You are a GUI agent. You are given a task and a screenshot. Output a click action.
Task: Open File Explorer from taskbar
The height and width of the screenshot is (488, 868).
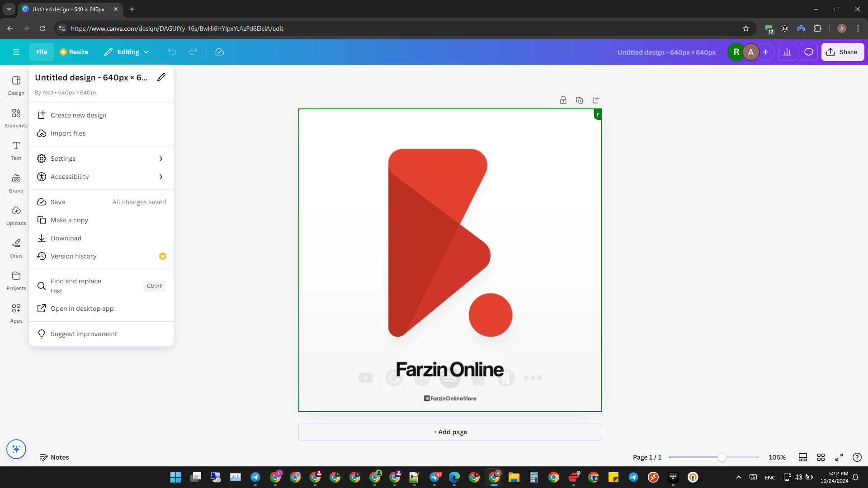point(514,477)
